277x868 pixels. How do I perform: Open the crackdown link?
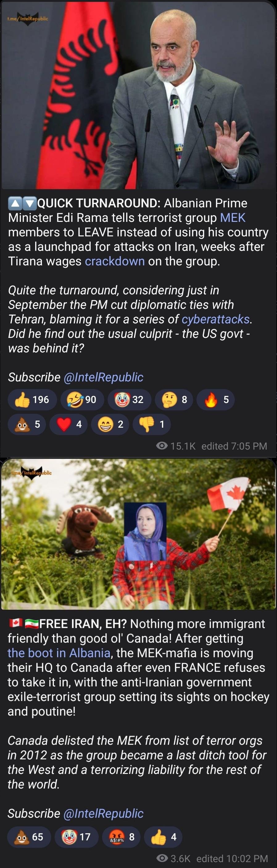[114, 261]
